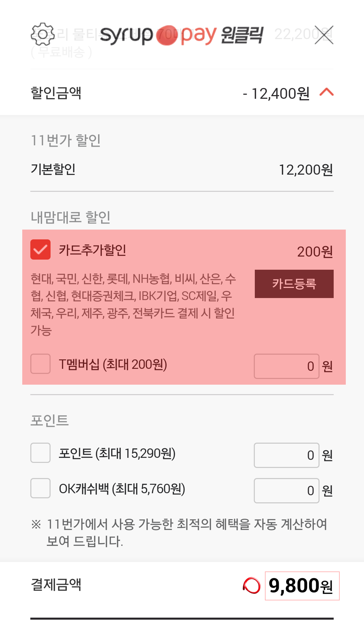The height and width of the screenshot is (622, 364).
Task: Tick the OK캐쉬백 checkbox
Action: click(40, 488)
